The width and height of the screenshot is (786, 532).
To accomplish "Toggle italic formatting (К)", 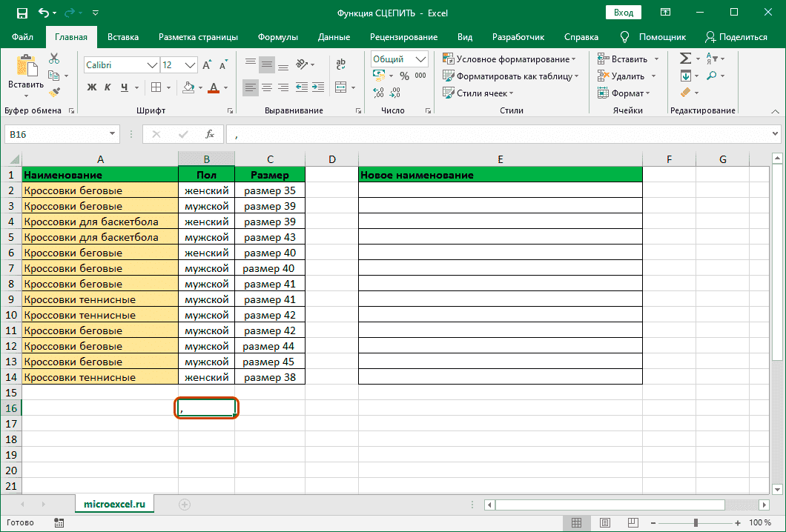I will [x=108, y=87].
